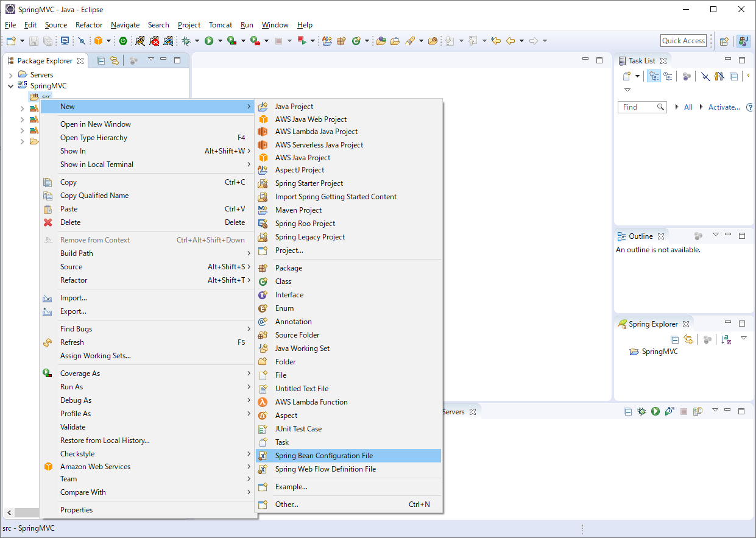Click the Open Console monitor icon in toolbar

pos(65,41)
